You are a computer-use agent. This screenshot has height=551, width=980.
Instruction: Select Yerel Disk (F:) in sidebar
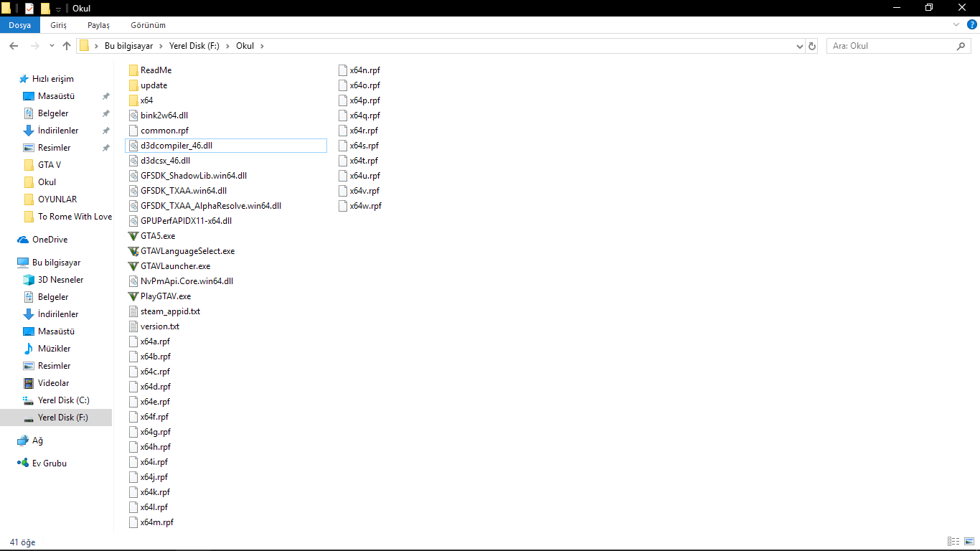pos(56,418)
